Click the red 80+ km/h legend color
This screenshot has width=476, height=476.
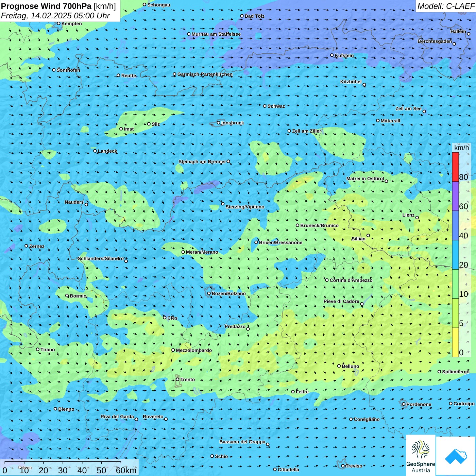455,167
